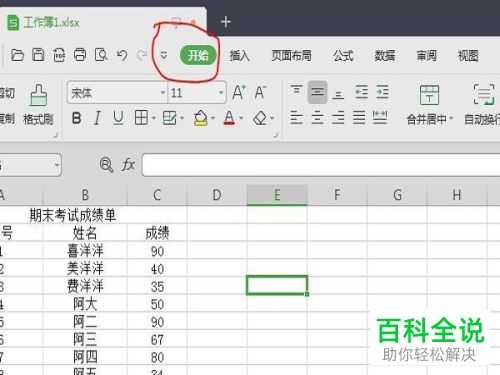500x375 pixels.
Task: Apply yellow fill color bucket
Action: 201,118
